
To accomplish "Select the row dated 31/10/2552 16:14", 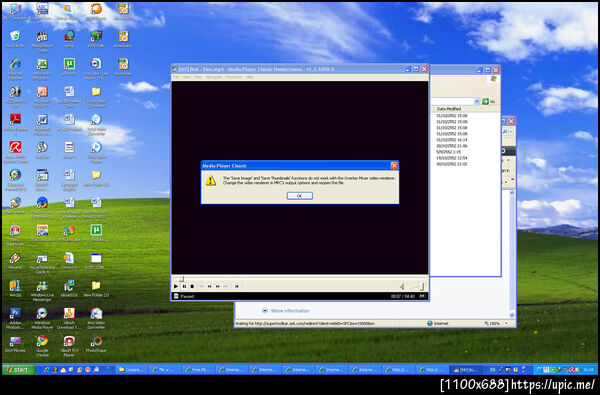I will [452, 140].
